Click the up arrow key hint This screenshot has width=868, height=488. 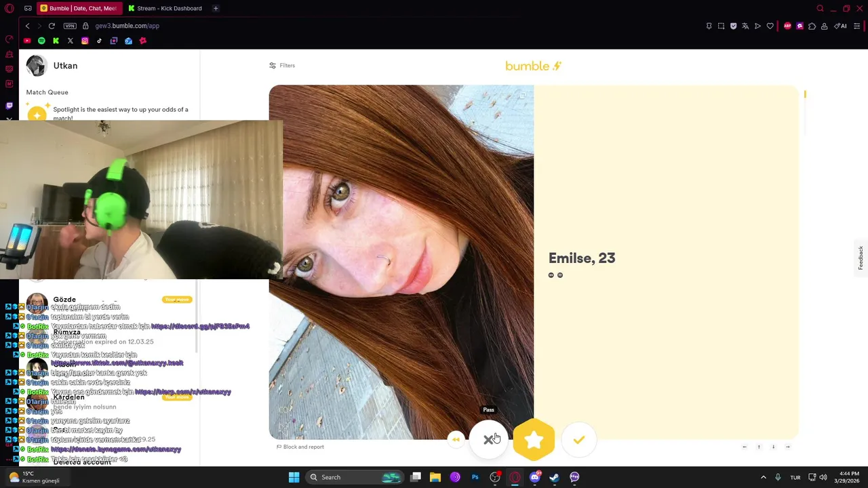point(759,447)
